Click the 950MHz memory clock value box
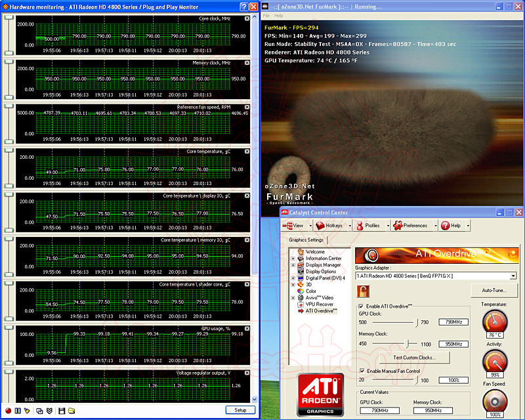Viewport: 525px width, 420px height. [453, 344]
